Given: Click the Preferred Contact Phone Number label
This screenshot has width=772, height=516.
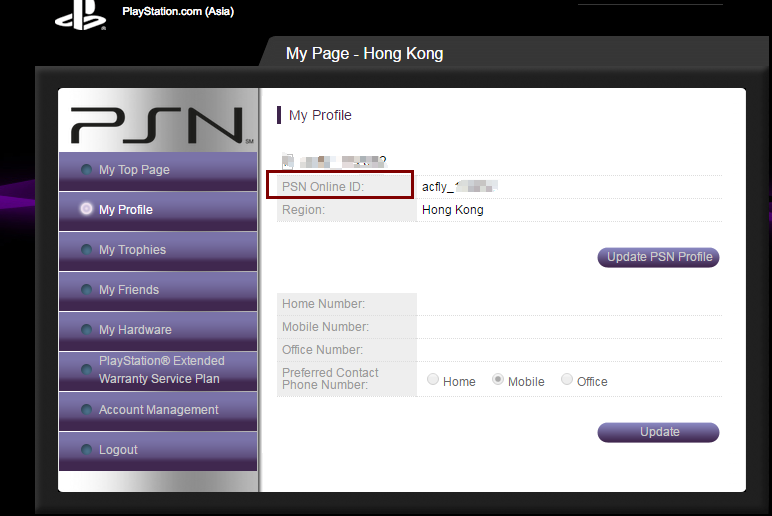Looking at the screenshot, I should 330,379.
